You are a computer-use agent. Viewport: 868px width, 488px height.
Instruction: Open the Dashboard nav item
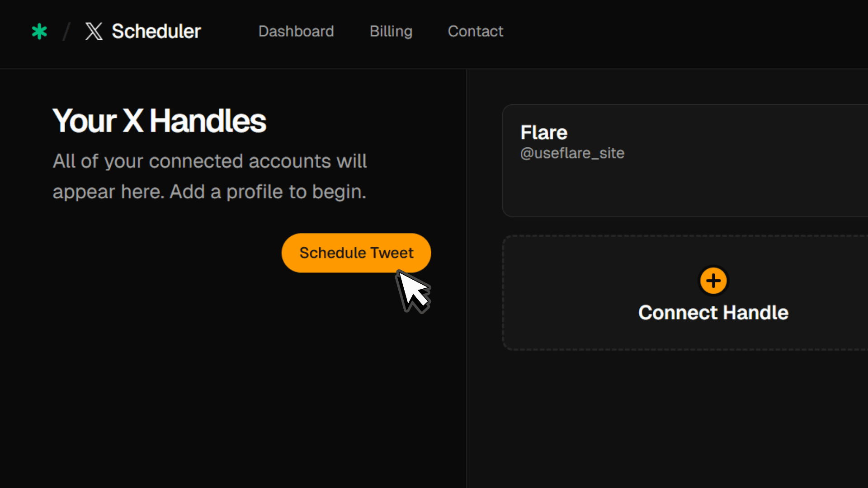(x=296, y=31)
